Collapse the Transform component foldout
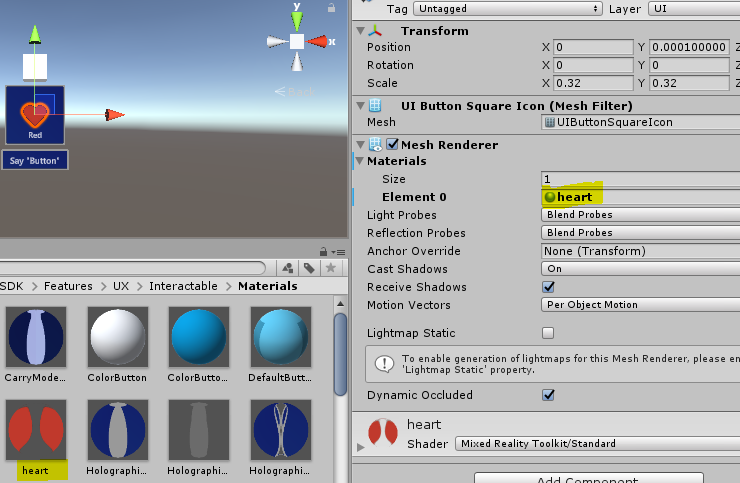 361,31
